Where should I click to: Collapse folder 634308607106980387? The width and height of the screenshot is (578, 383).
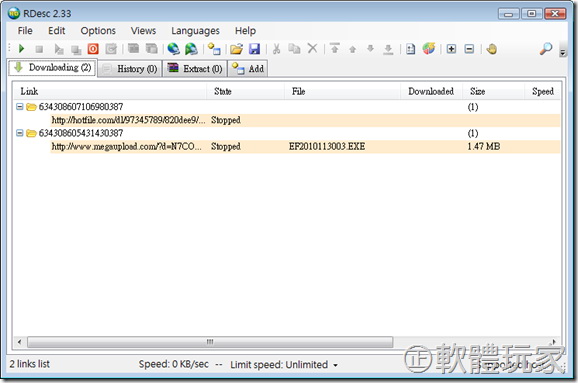[x=20, y=107]
